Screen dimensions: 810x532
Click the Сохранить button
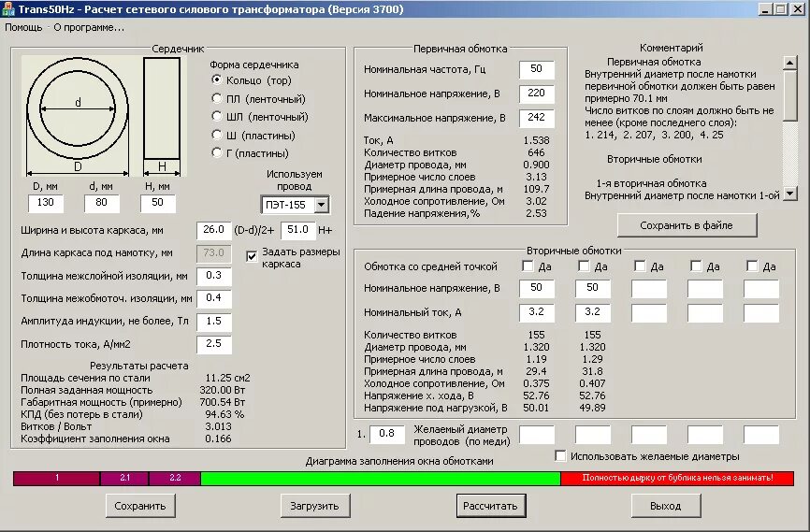tap(140, 506)
